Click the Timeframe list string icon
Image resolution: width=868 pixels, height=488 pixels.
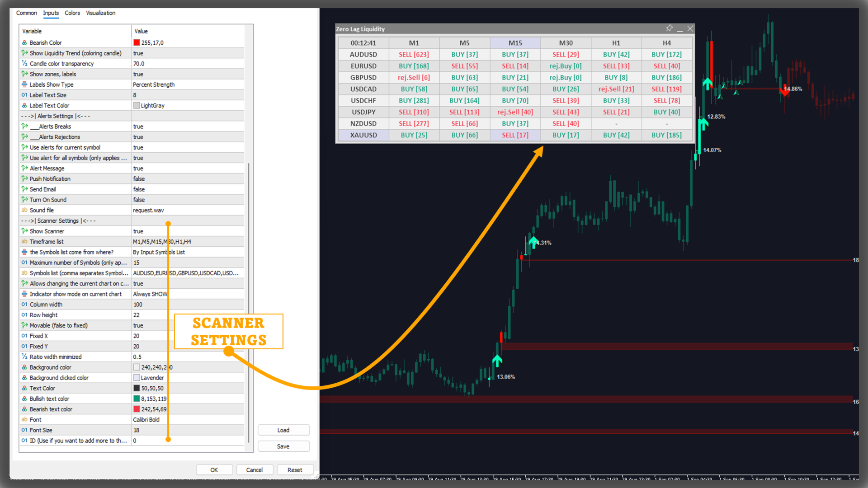[x=24, y=241]
